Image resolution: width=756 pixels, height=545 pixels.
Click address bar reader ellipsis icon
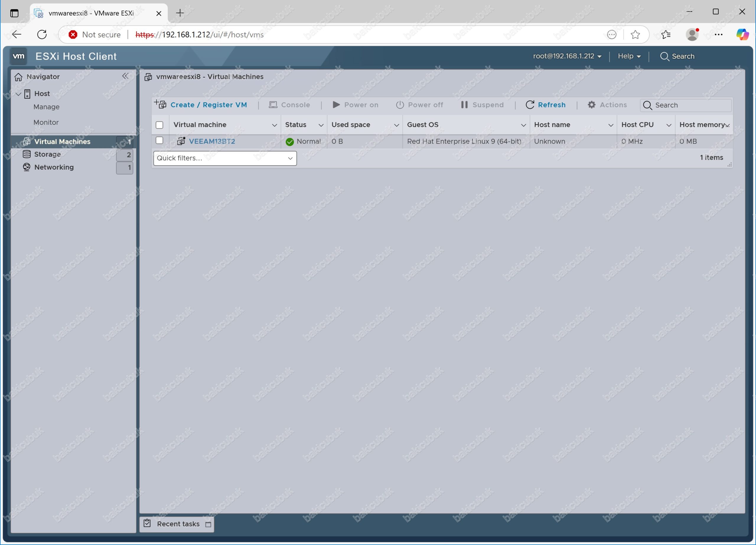612,34
